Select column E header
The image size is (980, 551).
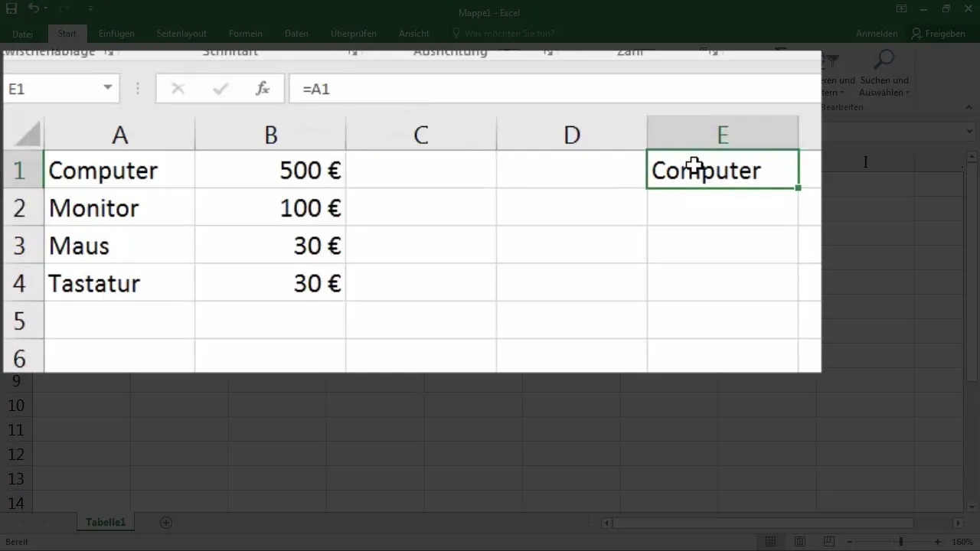[x=723, y=135]
